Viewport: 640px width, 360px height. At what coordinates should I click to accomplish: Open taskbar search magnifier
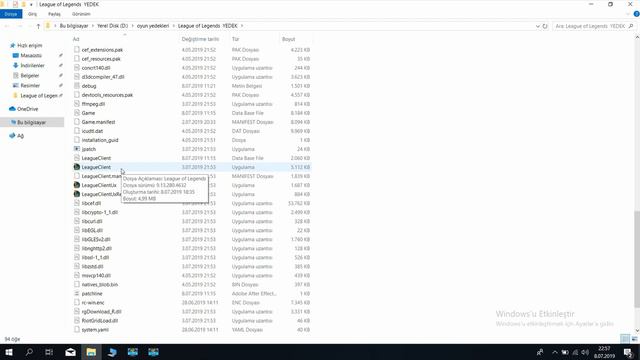point(29,352)
